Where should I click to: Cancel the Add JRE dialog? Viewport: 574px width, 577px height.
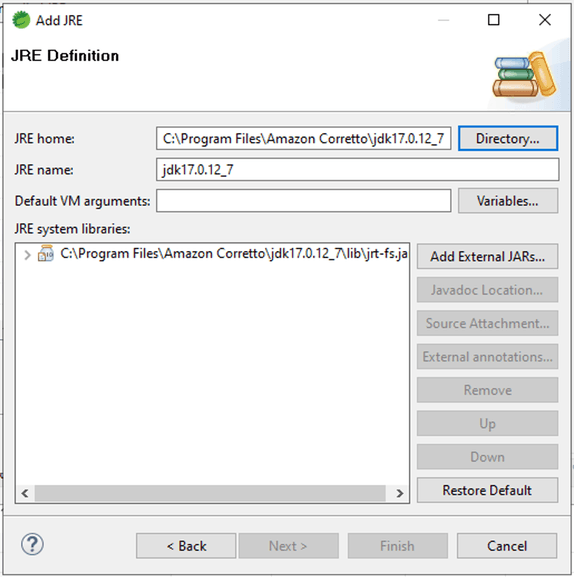point(507,546)
